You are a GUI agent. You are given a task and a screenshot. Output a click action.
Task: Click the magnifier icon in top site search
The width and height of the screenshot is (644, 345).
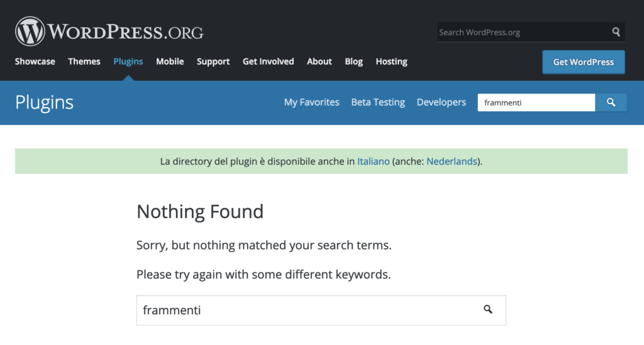pyautogui.click(x=616, y=32)
